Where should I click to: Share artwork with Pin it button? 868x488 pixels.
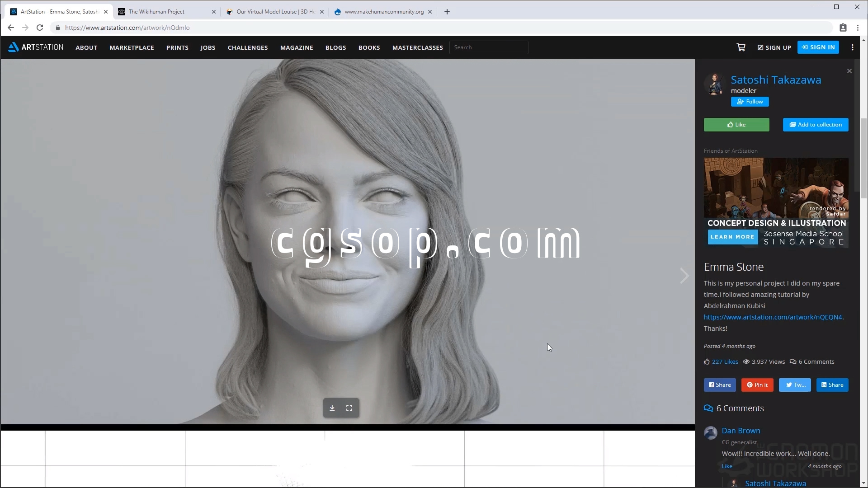point(757,385)
